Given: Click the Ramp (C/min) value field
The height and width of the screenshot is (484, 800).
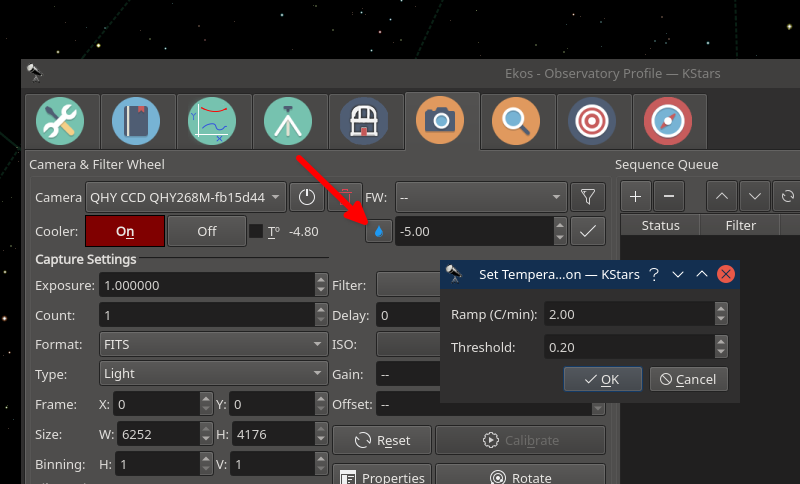Looking at the screenshot, I should click(x=629, y=314).
